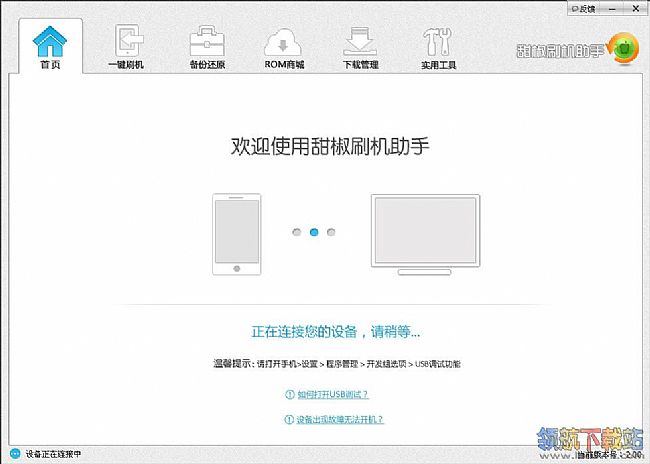Open the 如何打开USB调试 help link
Viewport: 650px width, 464px height.
[x=333, y=394]
